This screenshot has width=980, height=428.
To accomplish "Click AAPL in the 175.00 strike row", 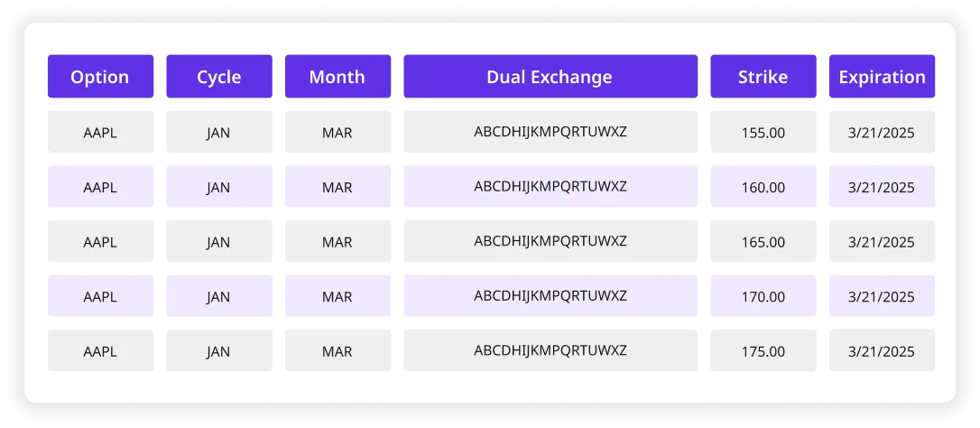I will coord(101,350).
